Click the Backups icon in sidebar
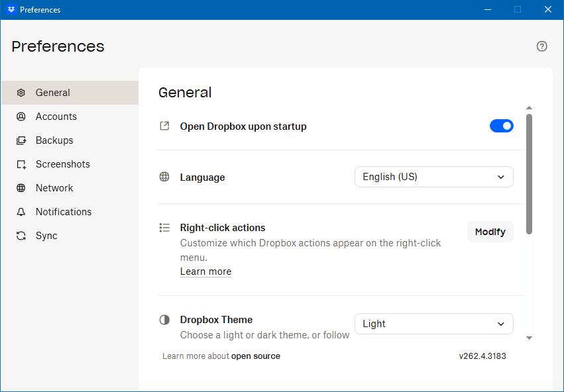 point(21,140)
